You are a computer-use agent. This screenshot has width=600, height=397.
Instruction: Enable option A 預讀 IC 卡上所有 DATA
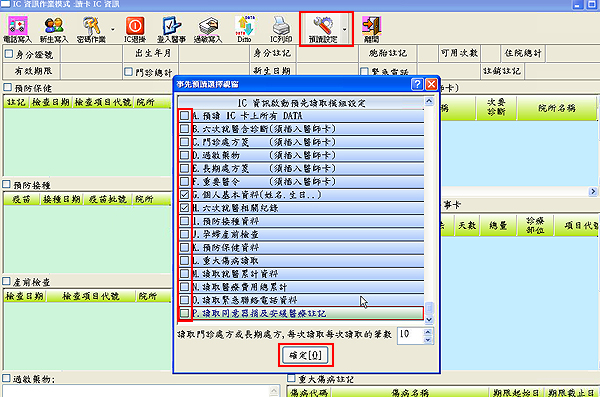point(184,116)
